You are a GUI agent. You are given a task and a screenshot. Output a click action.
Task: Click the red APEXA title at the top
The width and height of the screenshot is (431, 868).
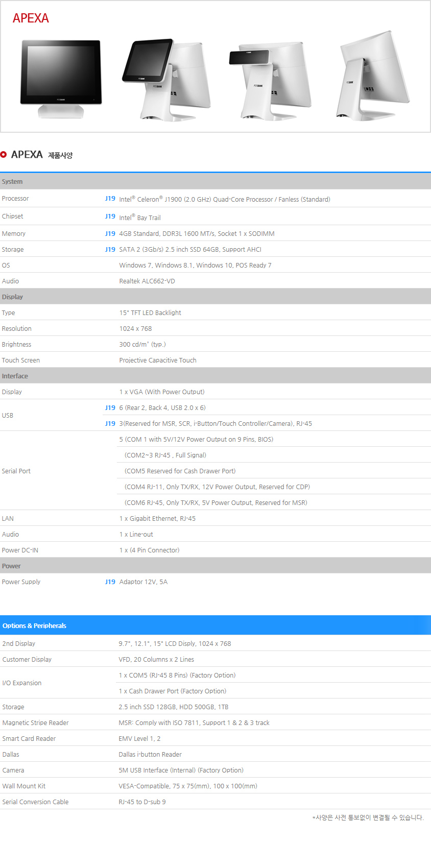click(x=31, y=18)
